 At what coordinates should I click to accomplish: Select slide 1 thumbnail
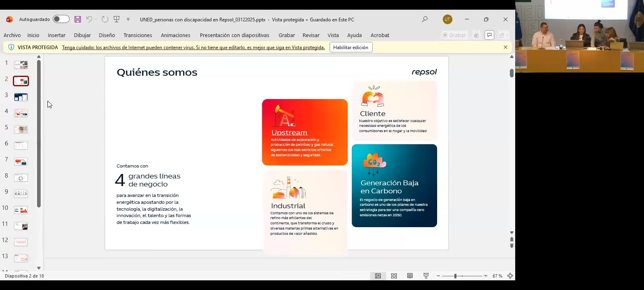[21, 65]
